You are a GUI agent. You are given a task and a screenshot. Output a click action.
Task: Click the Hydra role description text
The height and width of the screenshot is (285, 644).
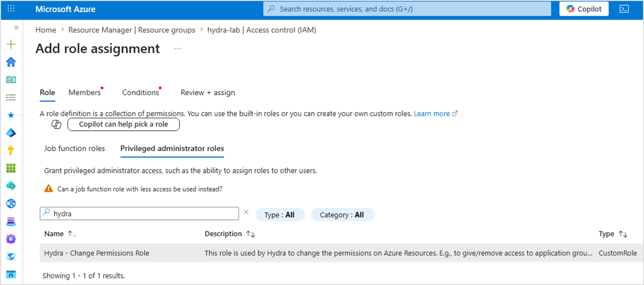click(x=398, y=253)
